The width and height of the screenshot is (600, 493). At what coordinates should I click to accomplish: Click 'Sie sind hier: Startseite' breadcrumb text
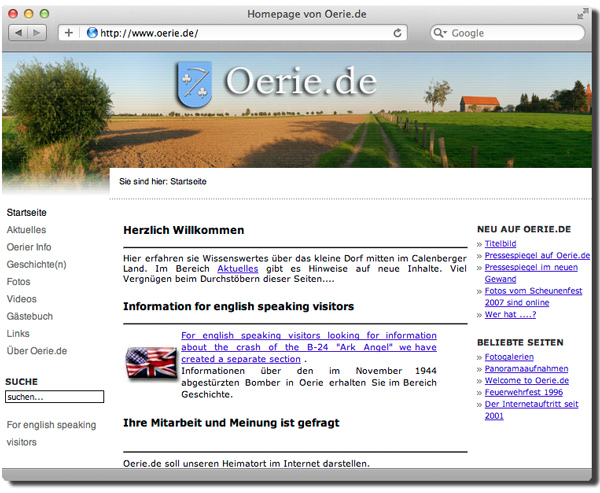[163, 181]
